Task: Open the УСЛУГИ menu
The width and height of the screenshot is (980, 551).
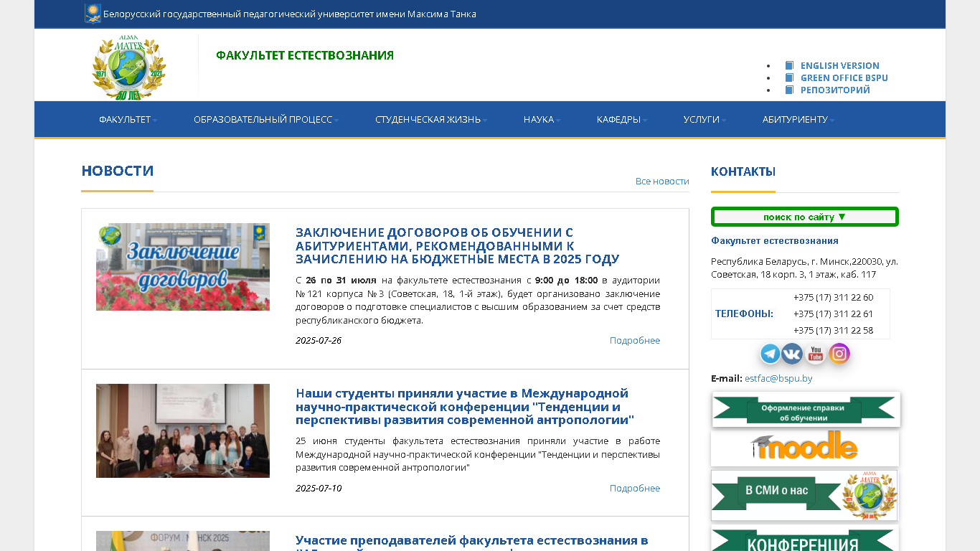Action: pos(705,119)
